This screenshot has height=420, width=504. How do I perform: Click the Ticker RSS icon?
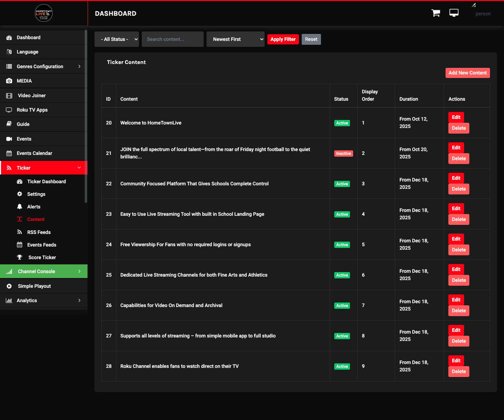pos(9,168)
